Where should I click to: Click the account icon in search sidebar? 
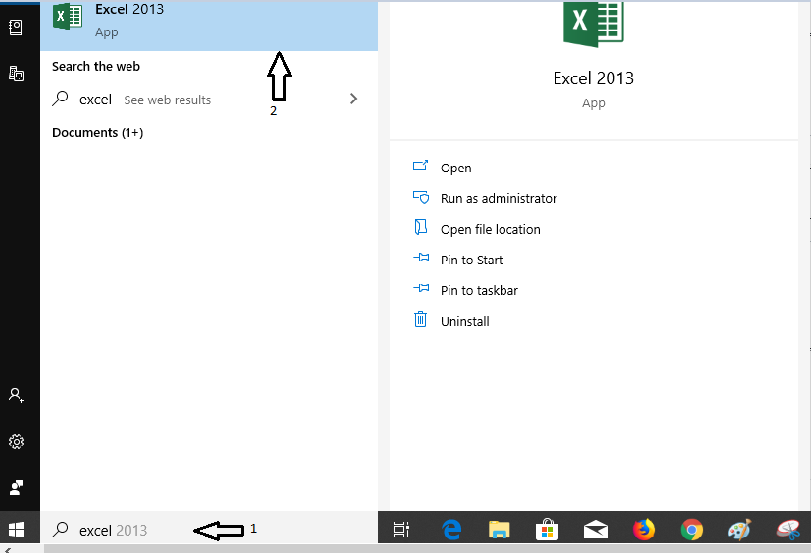tap(16, 395)
